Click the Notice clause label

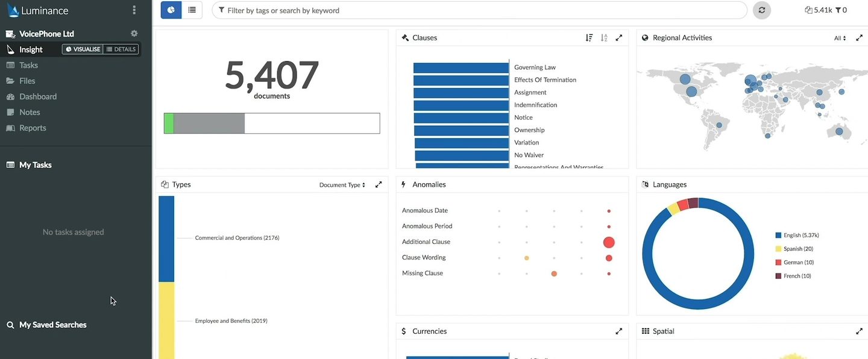tap(523, 117)
